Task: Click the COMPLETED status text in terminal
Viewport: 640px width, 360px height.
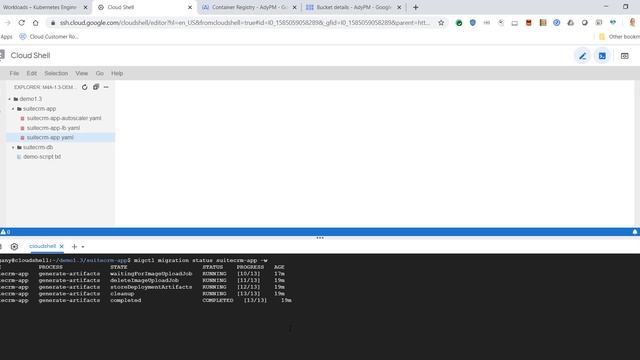Action: [x=218, y=300]
